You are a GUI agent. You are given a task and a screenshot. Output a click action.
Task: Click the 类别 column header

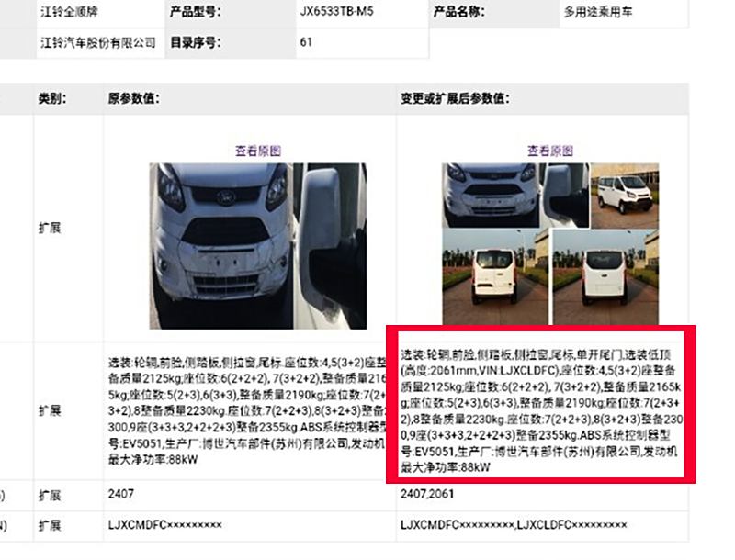pos(52,98)
